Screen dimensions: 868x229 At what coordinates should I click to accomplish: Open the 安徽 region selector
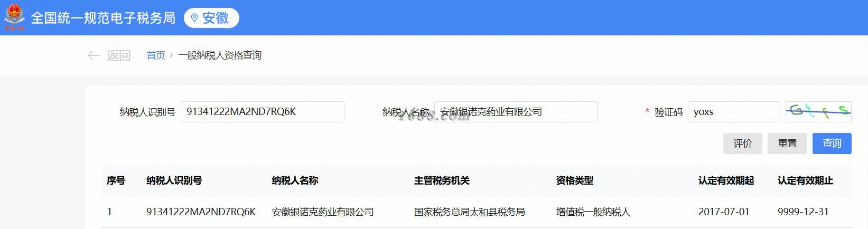coord(211,18)
